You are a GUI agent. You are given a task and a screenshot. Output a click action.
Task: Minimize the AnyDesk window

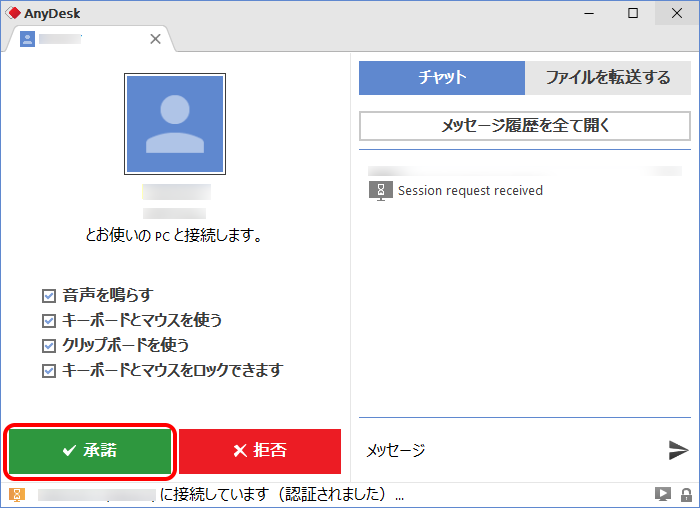[589, 13]
